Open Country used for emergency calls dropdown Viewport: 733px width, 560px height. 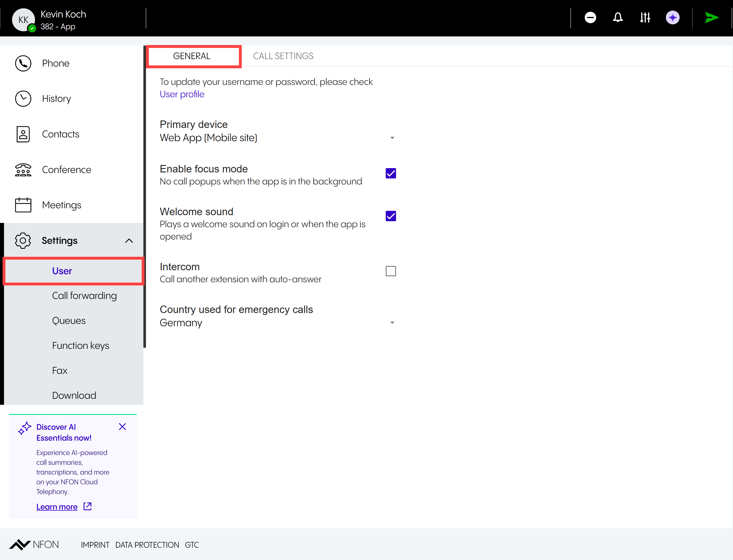(278, 323)
